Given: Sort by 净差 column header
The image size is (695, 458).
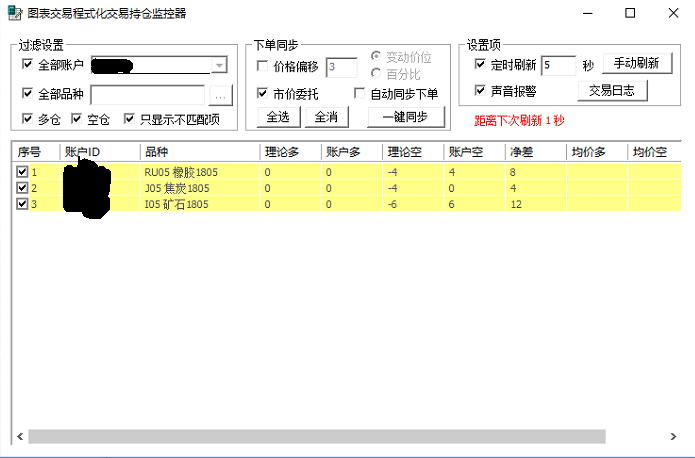Looking at the screenshot, I should [x=521, y=152].
